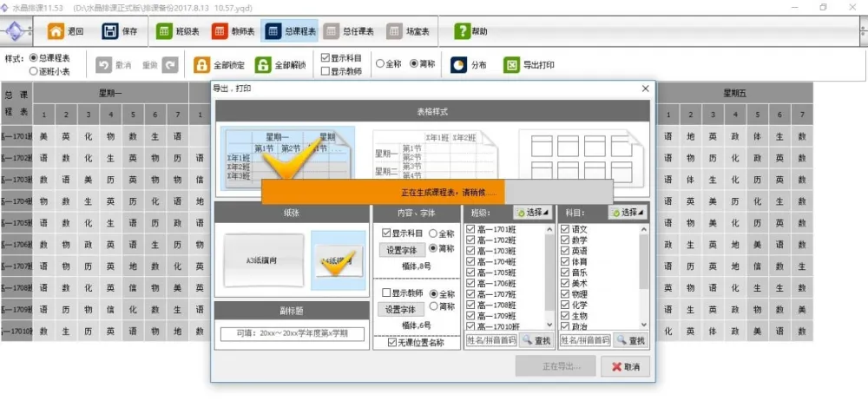Open the 帮助 help icon
The image size is (868, 414).
pyautogui.click(x=463, y=31)
